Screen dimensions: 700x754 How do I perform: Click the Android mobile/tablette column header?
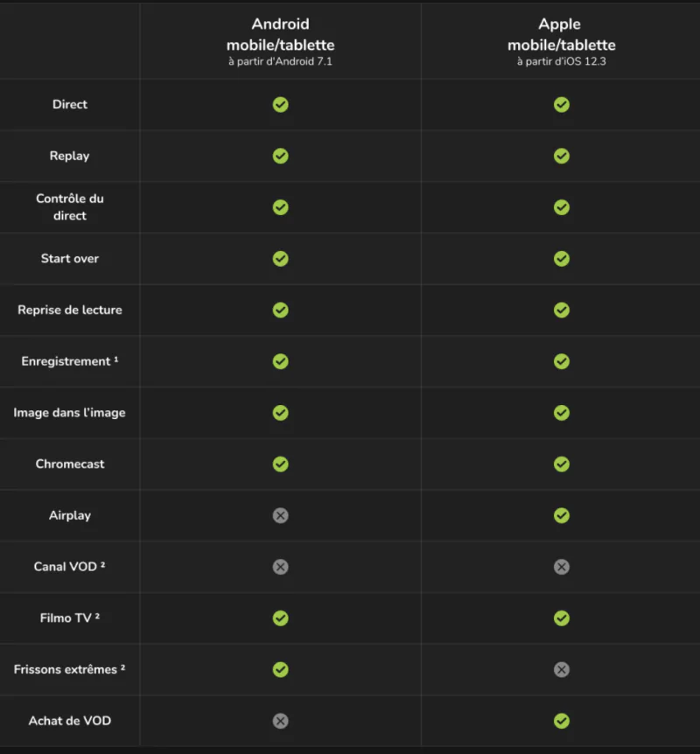click(280, 40)
